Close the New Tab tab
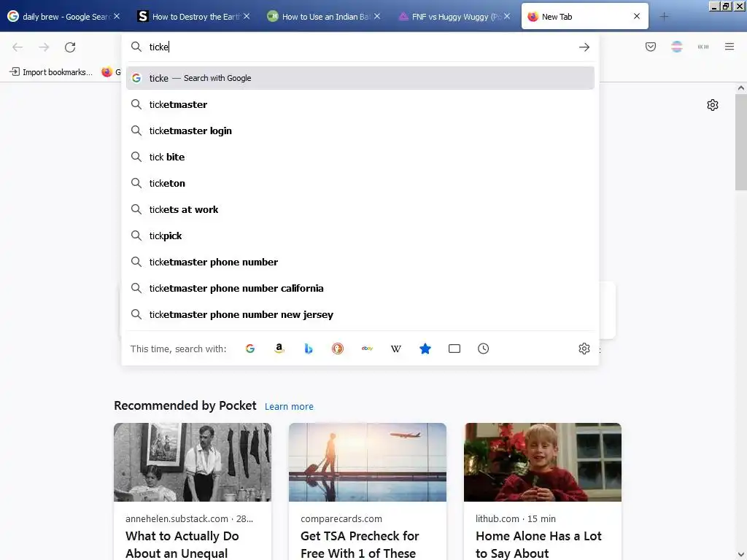Image resolution: width=747 pixels, height=560 pixels. point(637,16)
